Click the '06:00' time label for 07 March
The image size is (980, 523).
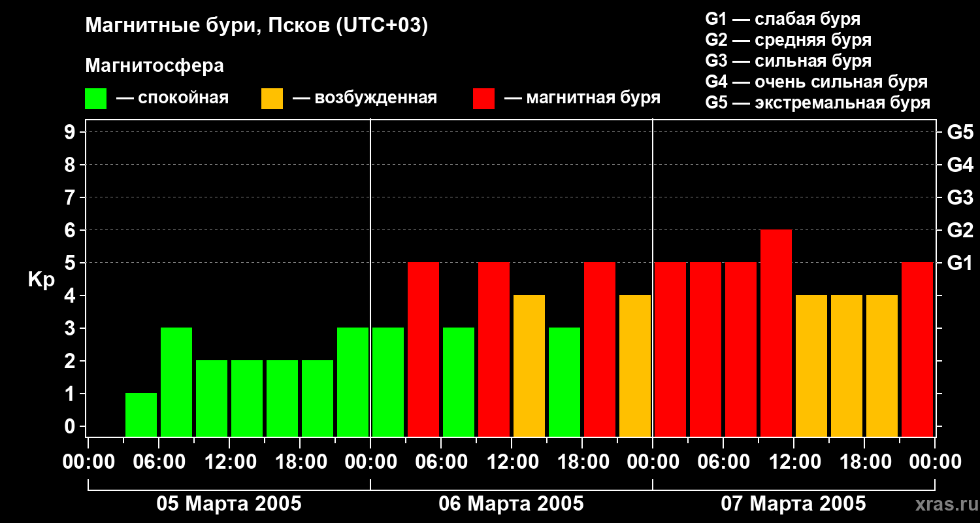coord(723,462)
